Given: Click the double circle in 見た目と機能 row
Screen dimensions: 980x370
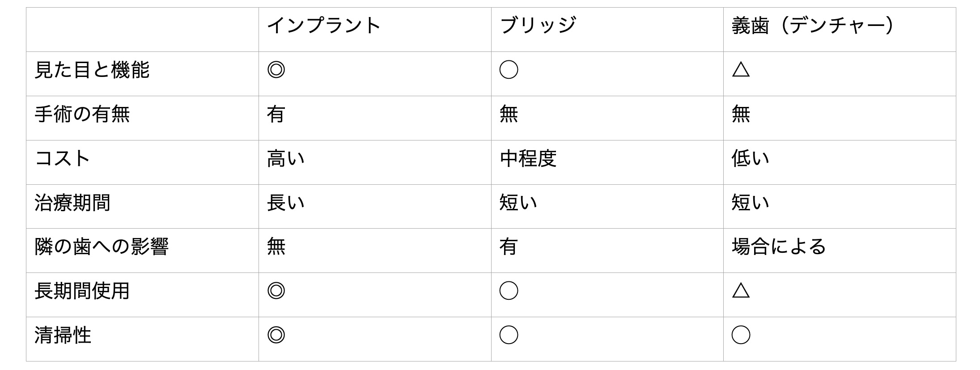Looking at the screenshot, I should (276, 70).
